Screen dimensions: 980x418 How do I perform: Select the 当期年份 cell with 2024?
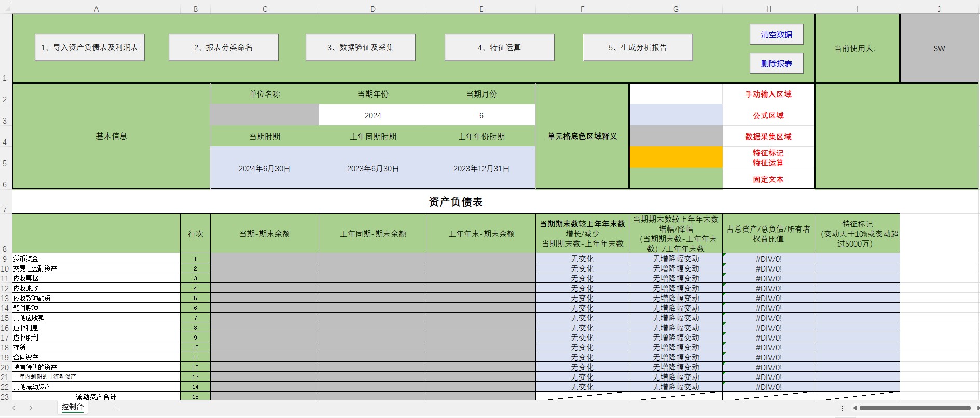373,115
